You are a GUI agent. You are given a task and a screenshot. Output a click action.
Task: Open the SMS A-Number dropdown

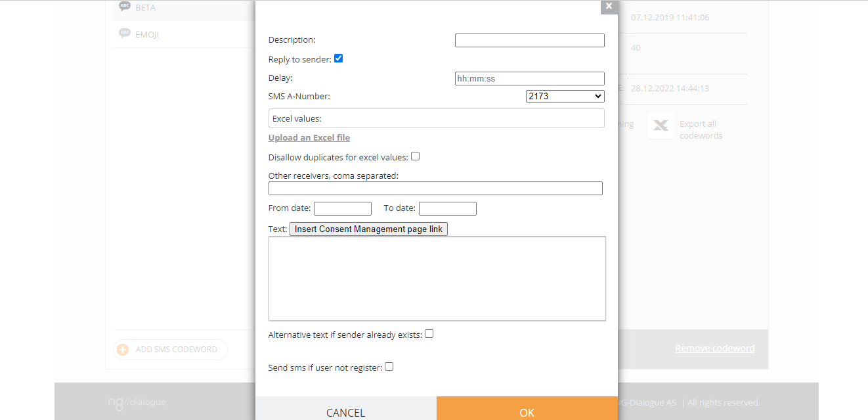click(x=565, y=97)
